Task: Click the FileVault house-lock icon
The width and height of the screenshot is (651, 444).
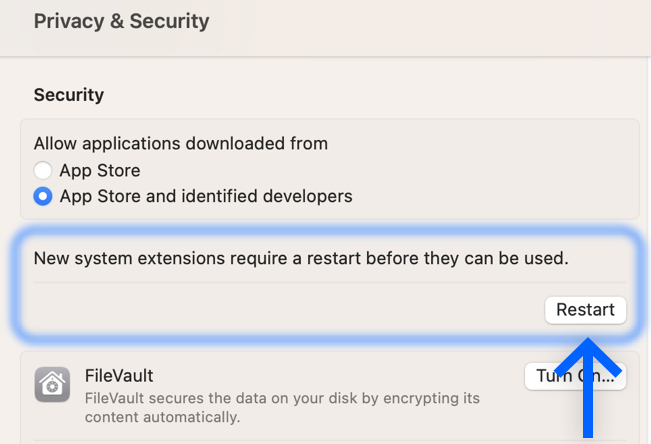Action: point(52,385)
